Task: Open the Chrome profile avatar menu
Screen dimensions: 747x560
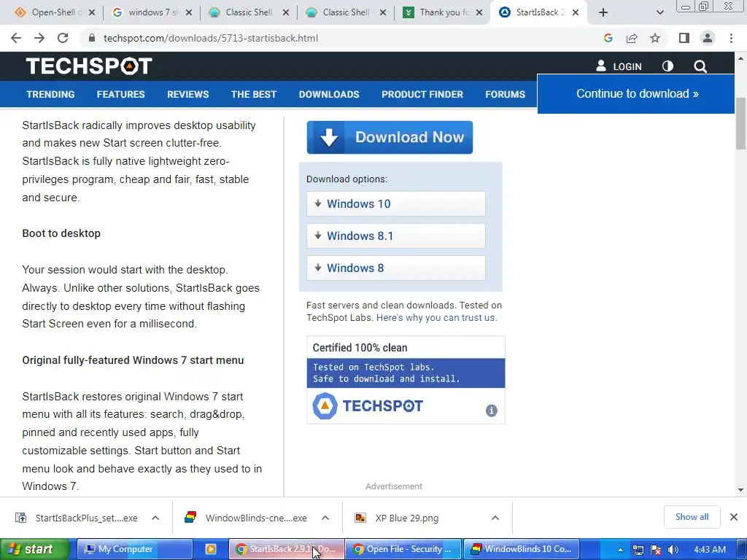Action: click(708, 38)
